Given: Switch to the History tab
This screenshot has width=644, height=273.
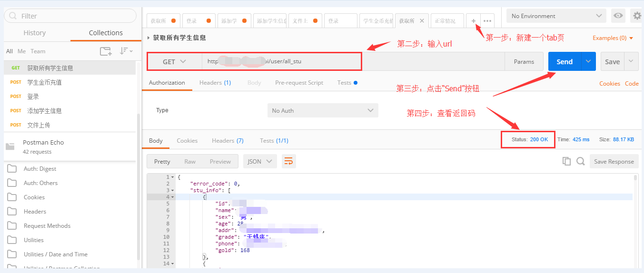Looking at the screenshot, I should point(35,33).
